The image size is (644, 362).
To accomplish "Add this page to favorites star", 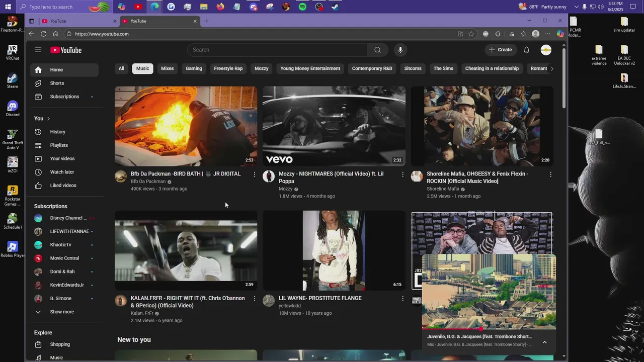I will [471, 34].
